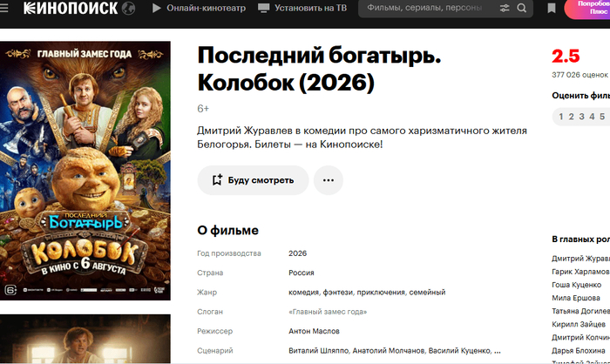Open Онлайн-кинотеатр link
Screen dimensions: 610x364
pos(206,8)
